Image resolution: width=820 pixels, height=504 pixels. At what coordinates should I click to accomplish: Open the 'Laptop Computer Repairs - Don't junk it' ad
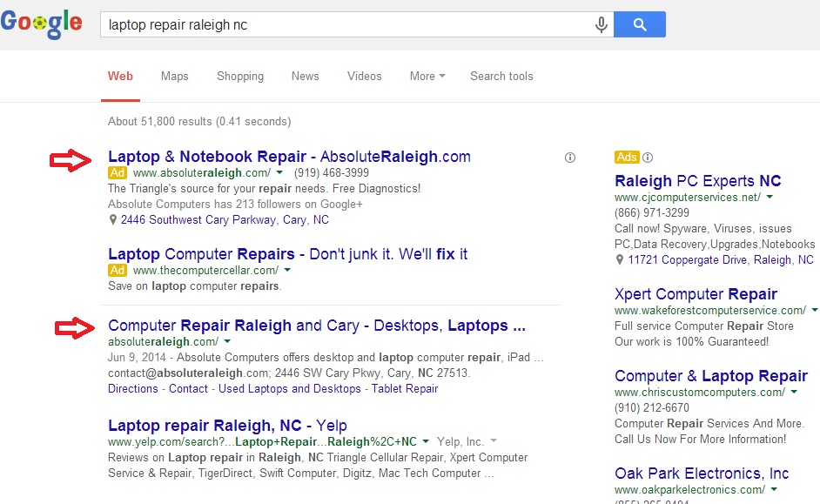(287, 254)
